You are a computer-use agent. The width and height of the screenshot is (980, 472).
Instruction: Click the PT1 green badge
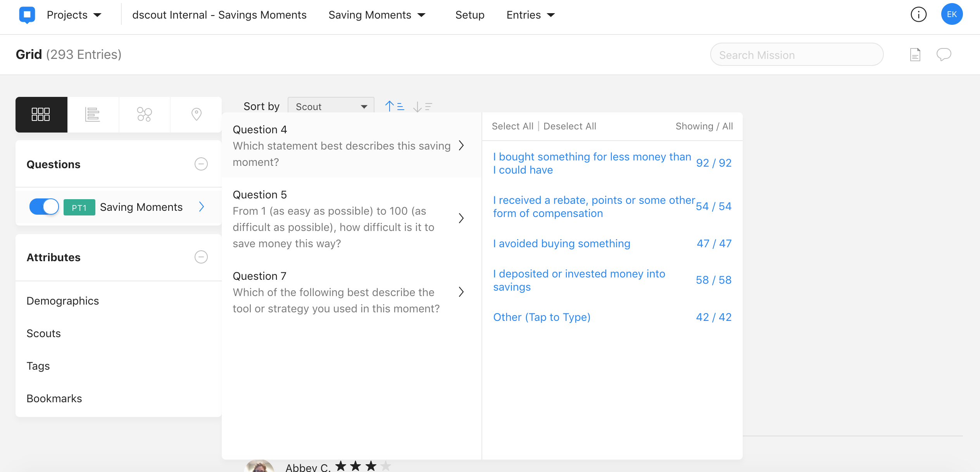[x=79, y=207]
